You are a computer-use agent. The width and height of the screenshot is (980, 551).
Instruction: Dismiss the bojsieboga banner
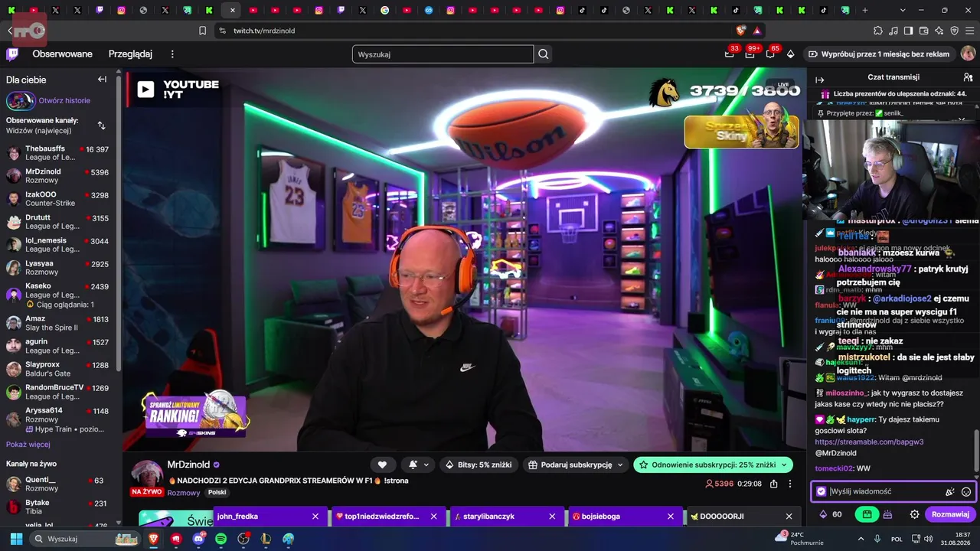671,517
